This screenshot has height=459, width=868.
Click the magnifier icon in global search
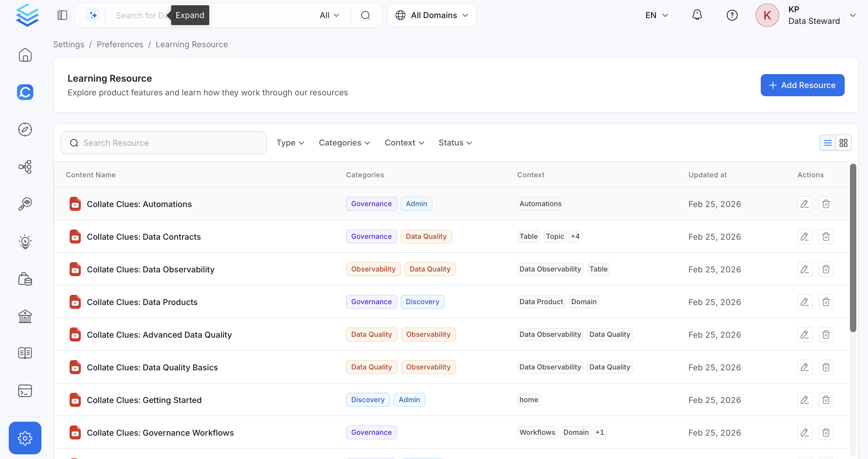pyautogui.click(x=365, y=15)
